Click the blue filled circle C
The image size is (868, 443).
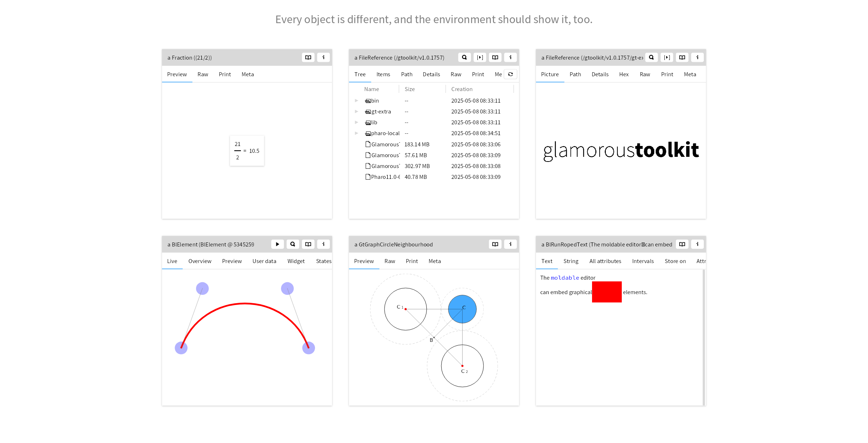click(462, 309)
